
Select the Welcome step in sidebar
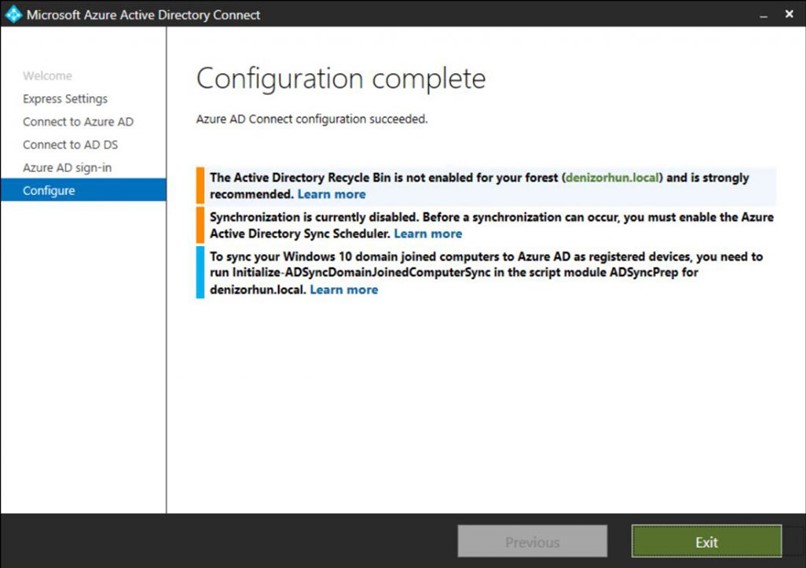[x=47, y=76]
